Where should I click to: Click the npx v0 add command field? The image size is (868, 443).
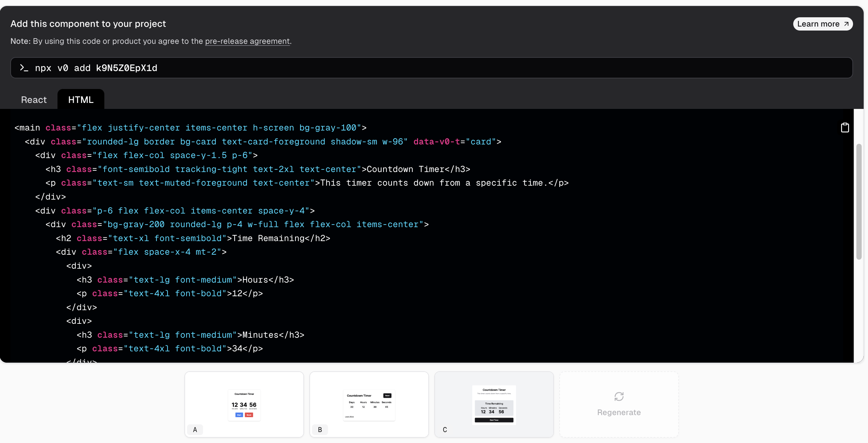tap(431, 68)
